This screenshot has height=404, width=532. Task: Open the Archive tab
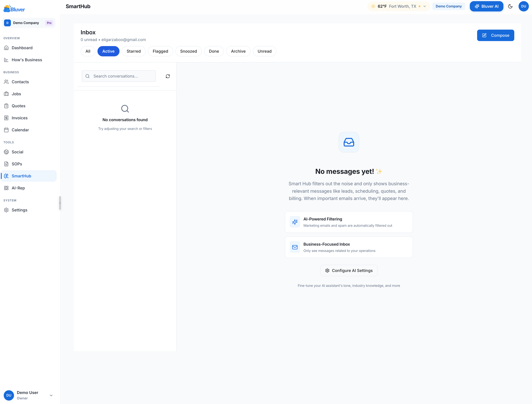(x=238, y=51)
